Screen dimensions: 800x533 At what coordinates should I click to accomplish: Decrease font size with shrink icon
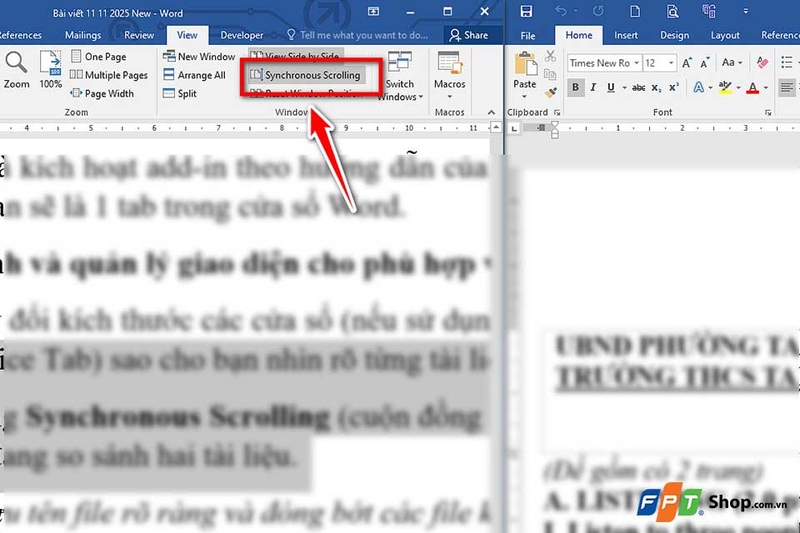pyautogui.click(x=705, y=63)
